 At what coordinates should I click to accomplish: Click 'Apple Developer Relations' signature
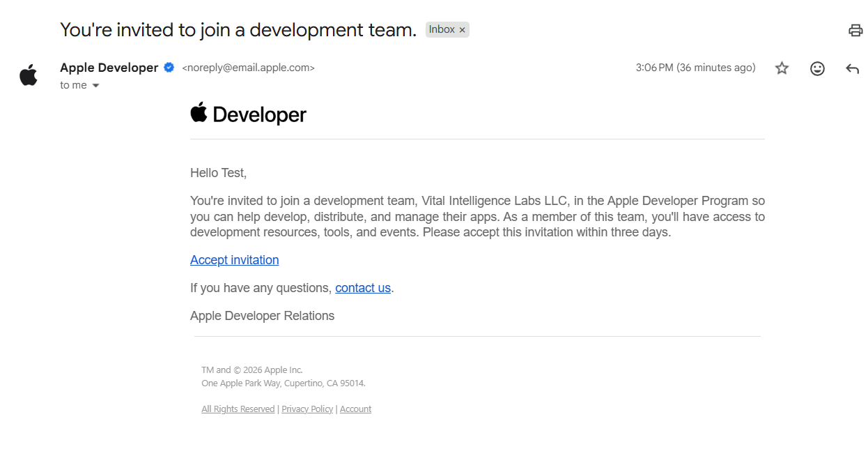(262, 316)
